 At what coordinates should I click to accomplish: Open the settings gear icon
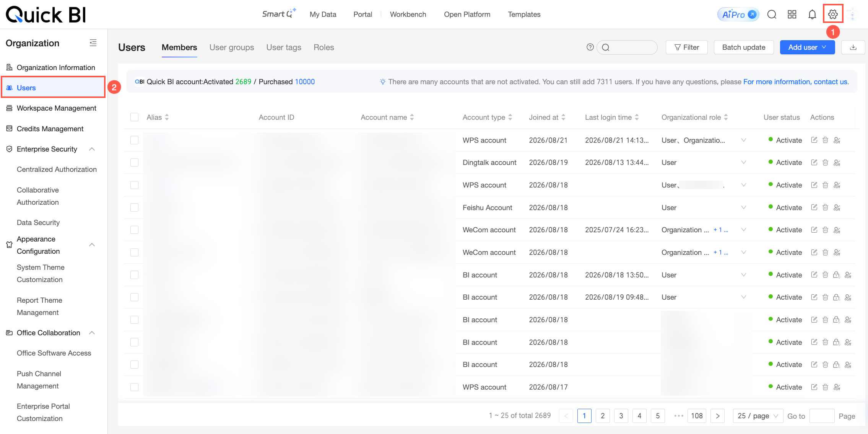tap(833, 14)
